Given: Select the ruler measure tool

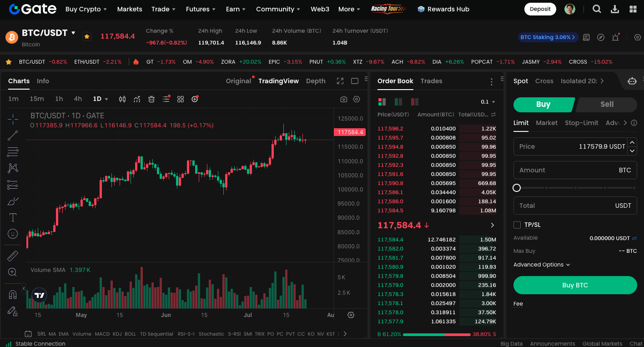Looking at the screenshot, I should [x=13, y=256].
